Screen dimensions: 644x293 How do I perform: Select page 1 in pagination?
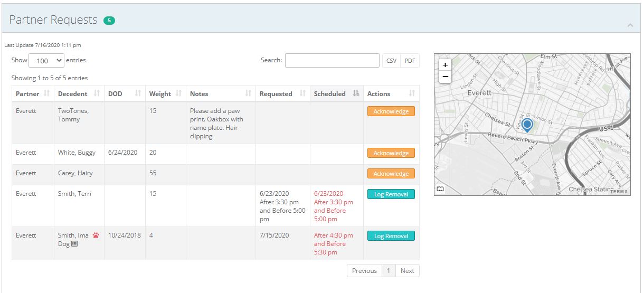point(388,271)
